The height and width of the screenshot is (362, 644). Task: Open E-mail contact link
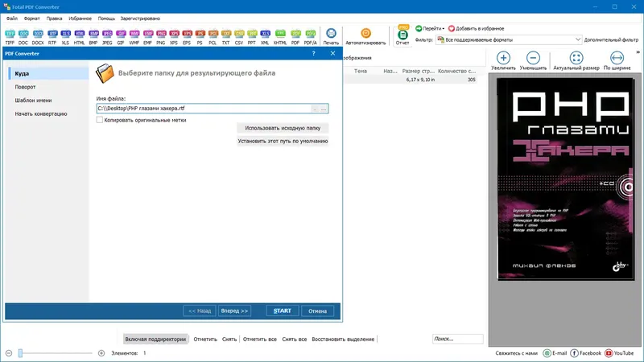click(555, 353)
